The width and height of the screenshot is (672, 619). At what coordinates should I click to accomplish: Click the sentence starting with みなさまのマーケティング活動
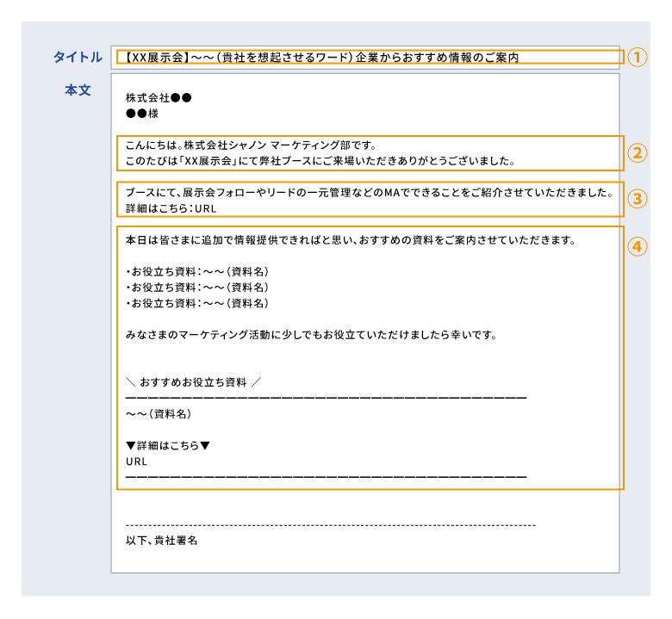click(311, 334)
